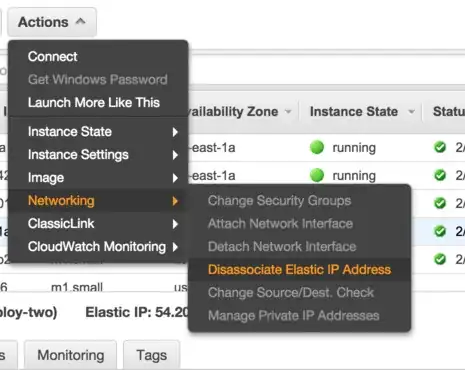Click the m1.small instance type cell
Screen dimensions: 465x370
point(77,287)
